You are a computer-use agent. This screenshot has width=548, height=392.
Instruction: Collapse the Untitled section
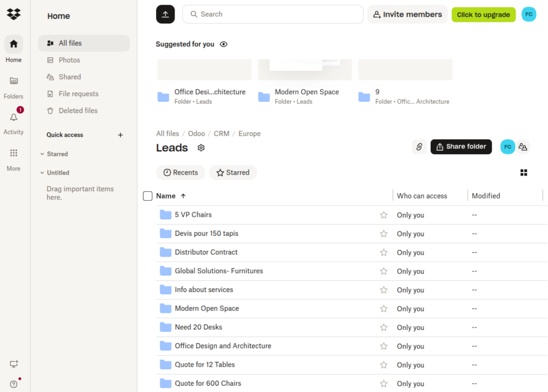pyautogui.click(x=42, y=173)
